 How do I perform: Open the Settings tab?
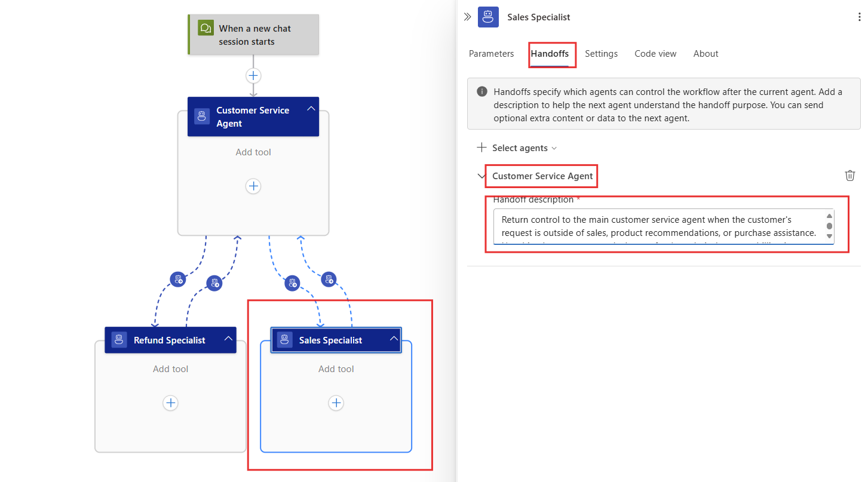click(601, 54)
